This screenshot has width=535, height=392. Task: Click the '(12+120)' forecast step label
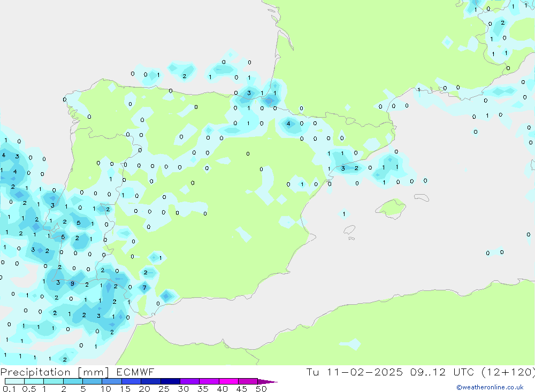point(508,372)
